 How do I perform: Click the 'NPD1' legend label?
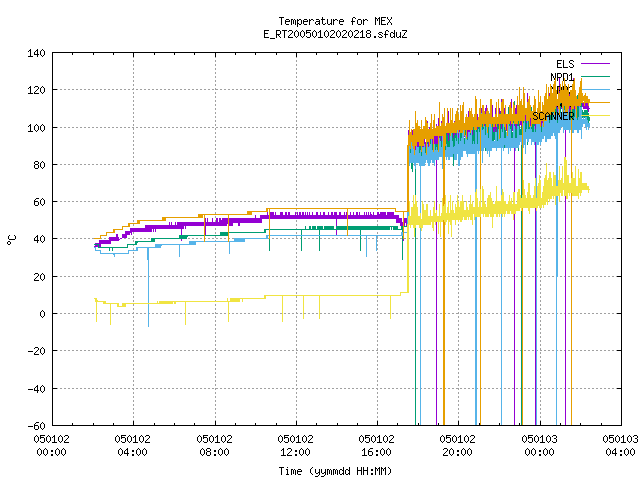coord(562,77)
